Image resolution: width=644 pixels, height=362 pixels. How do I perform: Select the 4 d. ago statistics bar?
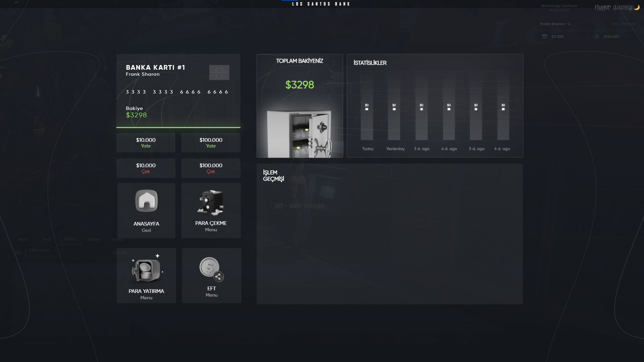[x=449, y=106]
